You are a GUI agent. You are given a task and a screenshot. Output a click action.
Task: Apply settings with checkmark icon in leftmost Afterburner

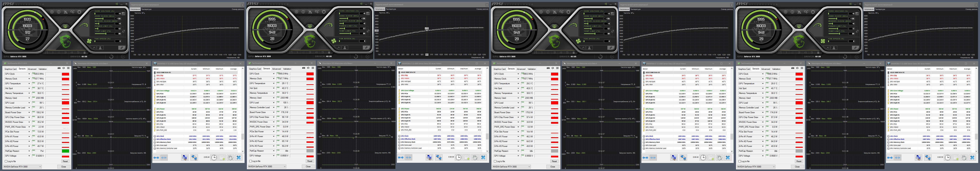tap(123, 57)
